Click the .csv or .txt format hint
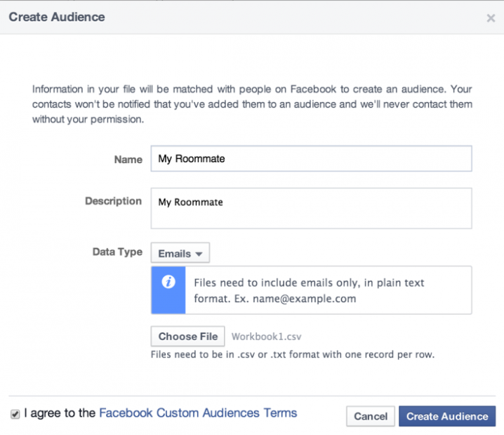Image resolution: width=504 pixels, height=435 pixels. pos(293,354)
